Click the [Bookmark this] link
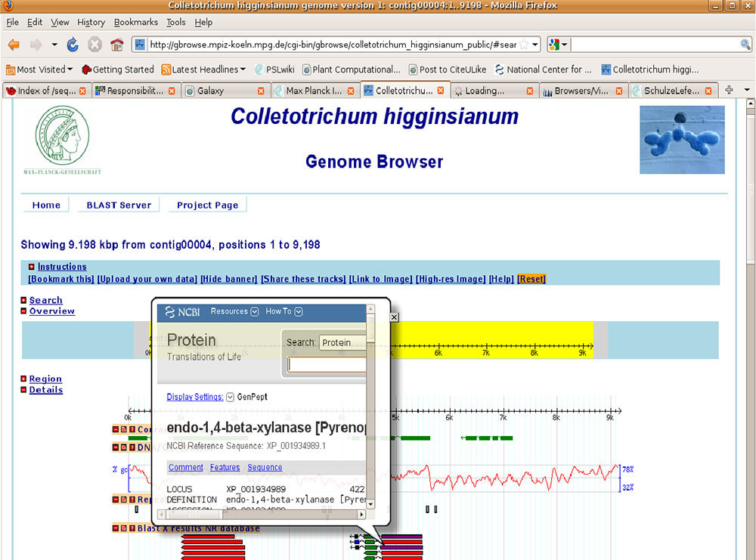Viewport: 756px width, 560px height. point(61,279)
